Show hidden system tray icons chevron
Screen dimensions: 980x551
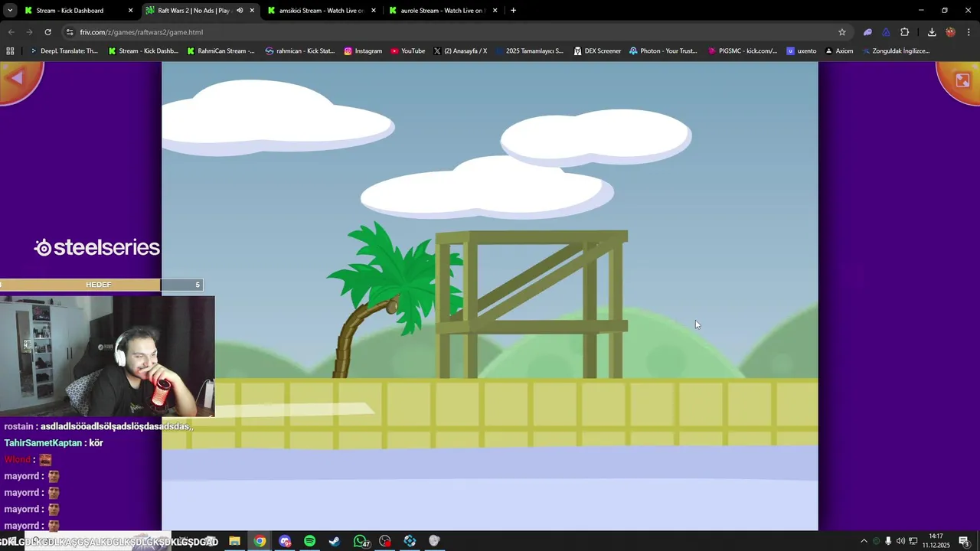tap(864, 541)
